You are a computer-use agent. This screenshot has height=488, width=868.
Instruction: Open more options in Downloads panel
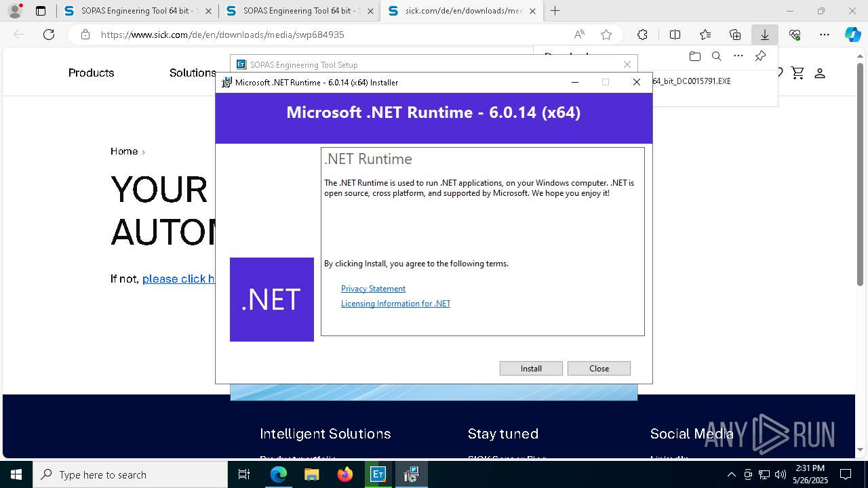[738, 56]
